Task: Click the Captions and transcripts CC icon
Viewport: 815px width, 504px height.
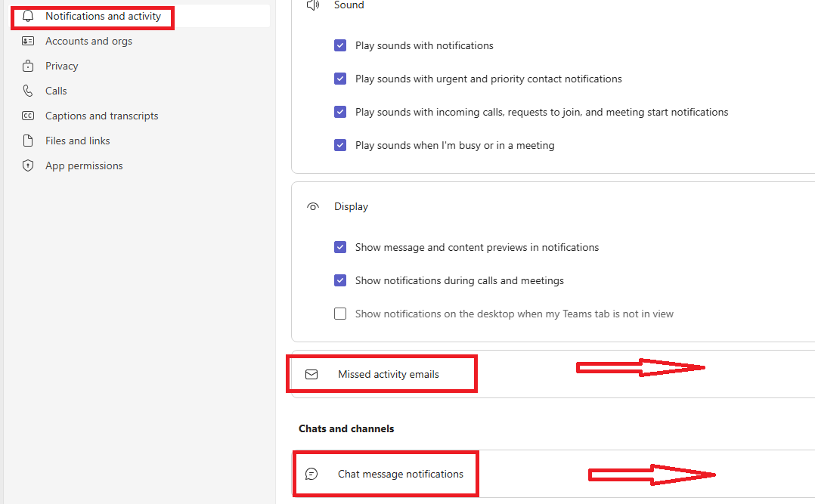Action: 28,116
